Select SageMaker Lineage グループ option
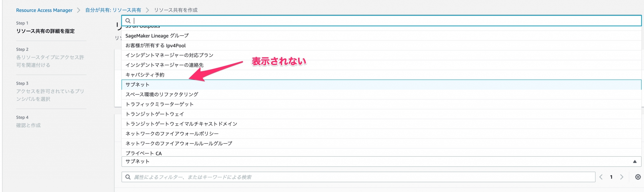644x192 pixels. tap(381, 36)
